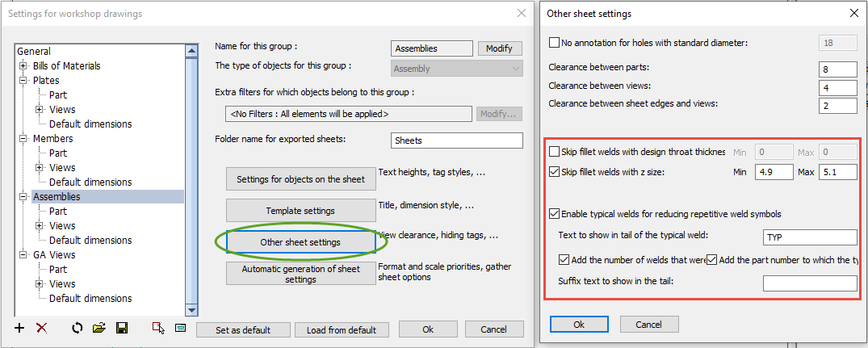Click tree scrollbar down arrow
Viewport: 868px width, 348px height.
[x=192, y=309]
